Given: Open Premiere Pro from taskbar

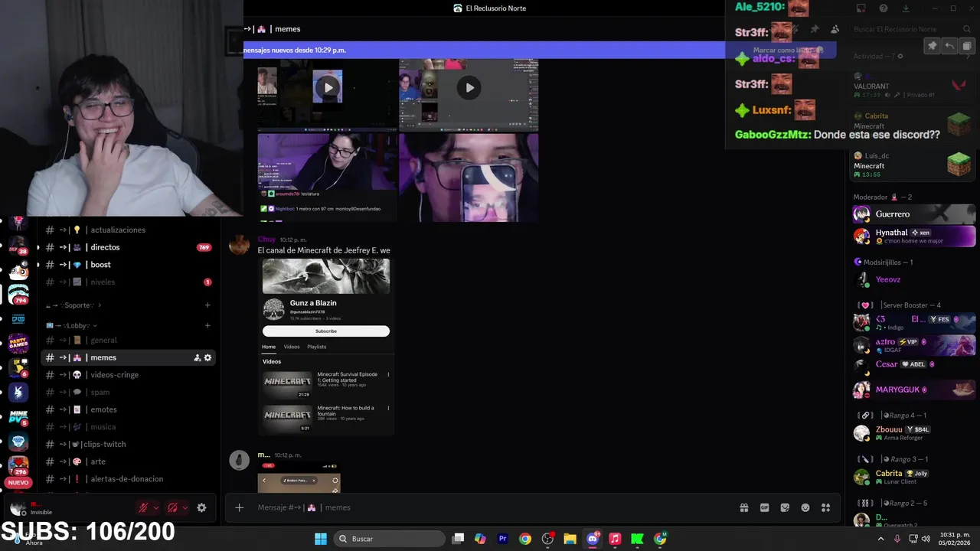Looking at the screenshot, I should coord(503,539).
